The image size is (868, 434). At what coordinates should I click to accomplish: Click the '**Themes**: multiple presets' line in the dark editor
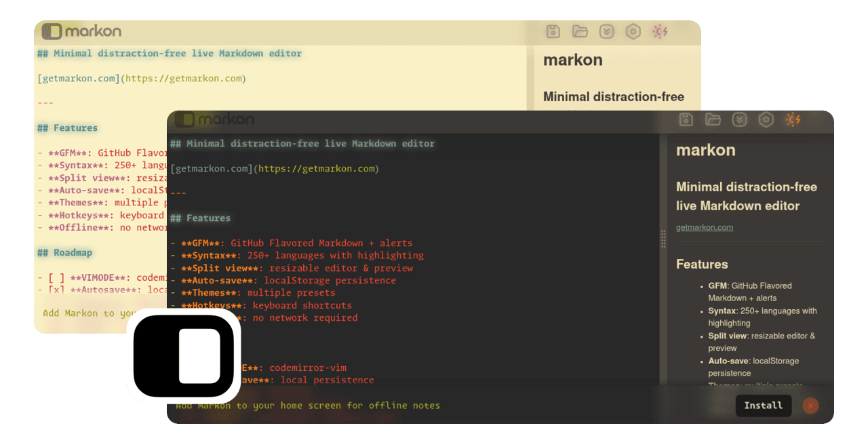click(253, 293)
